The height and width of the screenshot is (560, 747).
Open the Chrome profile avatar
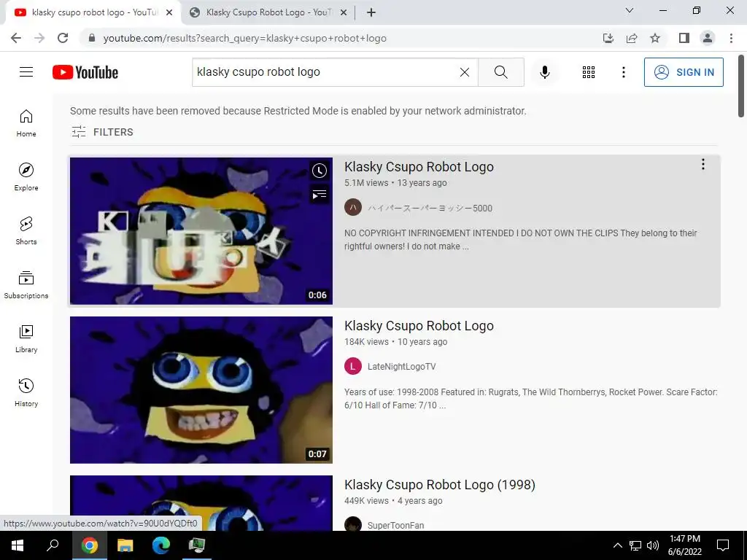tap(708, 38)
